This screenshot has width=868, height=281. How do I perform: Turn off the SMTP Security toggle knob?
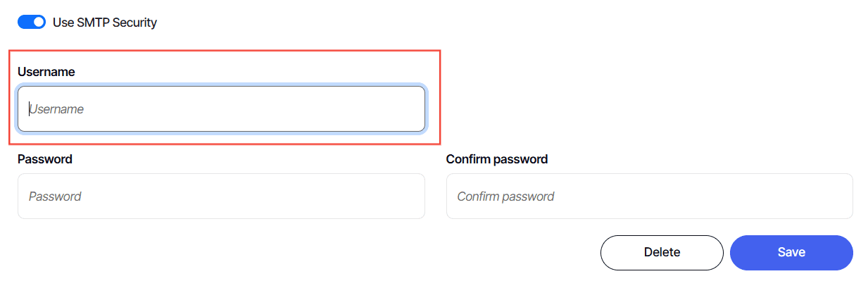(x=39, y=23)
